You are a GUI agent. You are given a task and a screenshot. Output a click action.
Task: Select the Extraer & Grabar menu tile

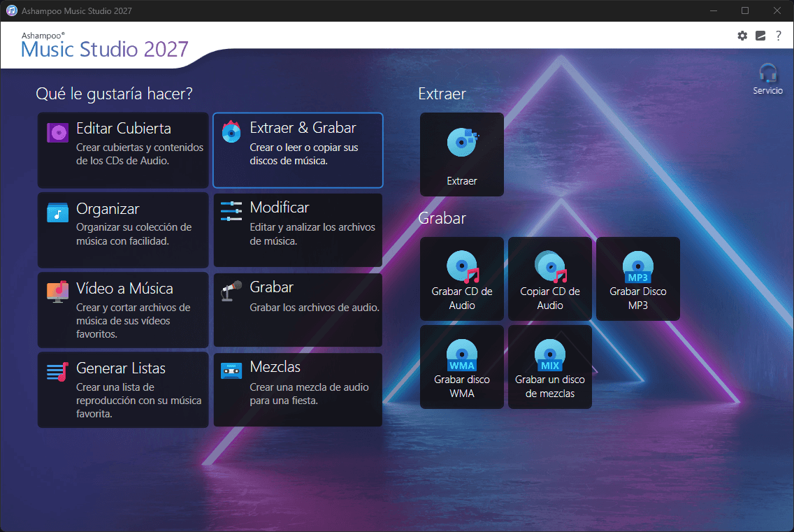click(298, 150)
